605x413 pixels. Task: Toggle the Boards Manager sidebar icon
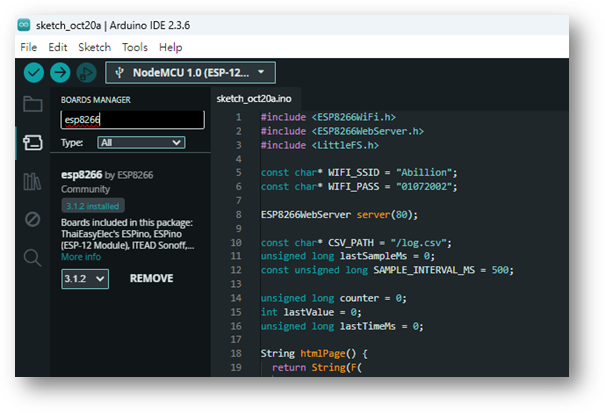33,142
